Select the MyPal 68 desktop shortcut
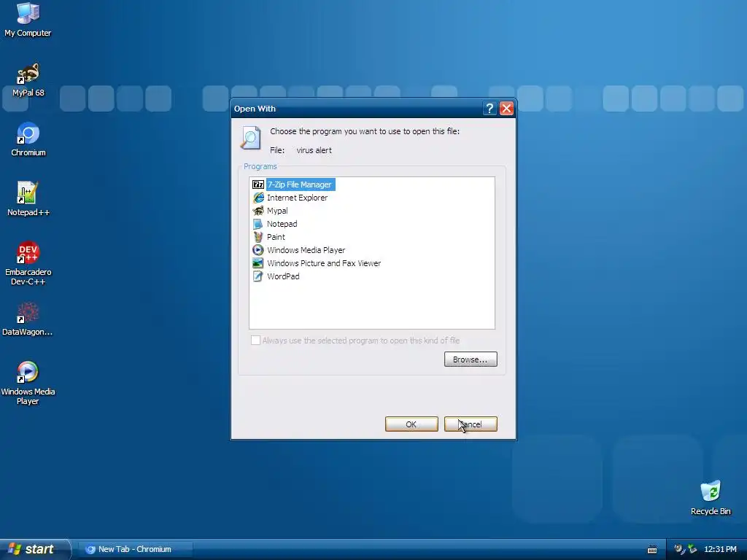 click(28, 80)
